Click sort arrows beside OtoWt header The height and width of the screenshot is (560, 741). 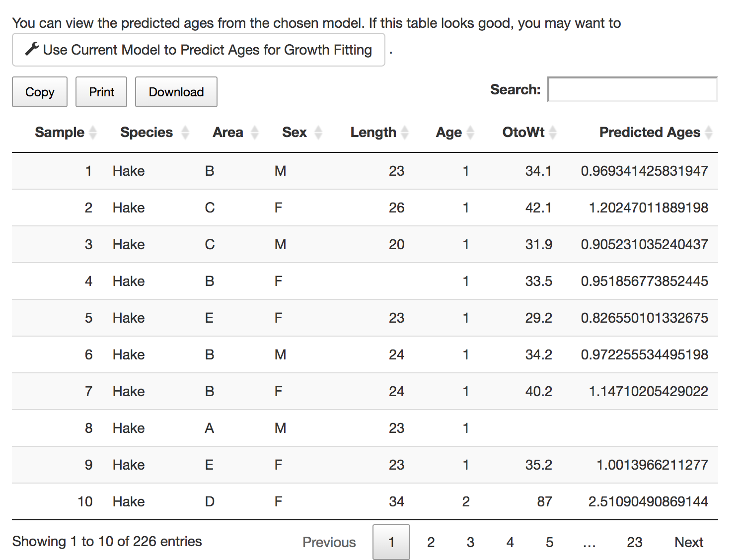pos(553,133)
